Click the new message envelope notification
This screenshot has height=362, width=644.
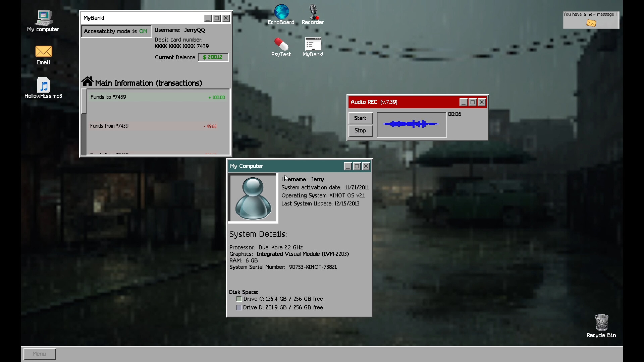coord(591,23)
